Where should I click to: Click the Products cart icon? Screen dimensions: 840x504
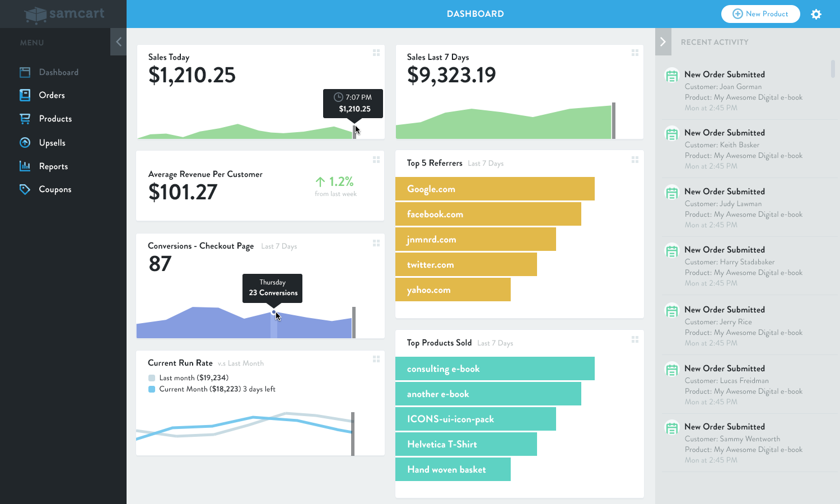click(x=25, y=119)
